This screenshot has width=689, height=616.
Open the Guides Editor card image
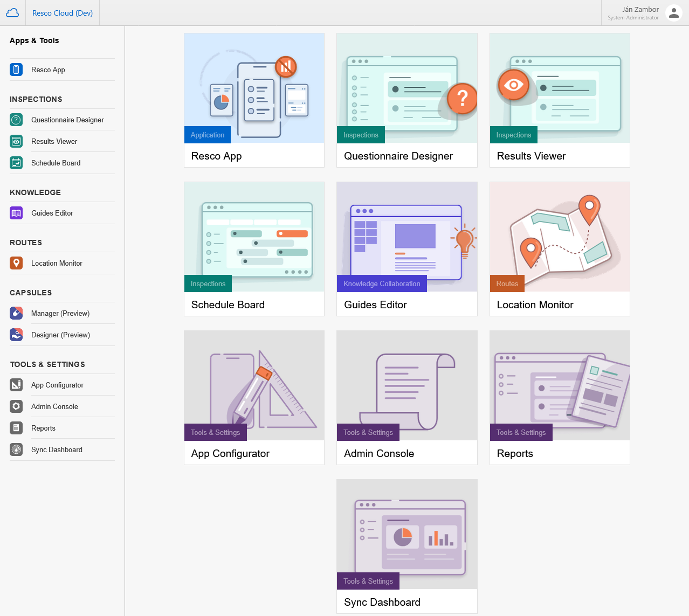(x=407, y=237)
